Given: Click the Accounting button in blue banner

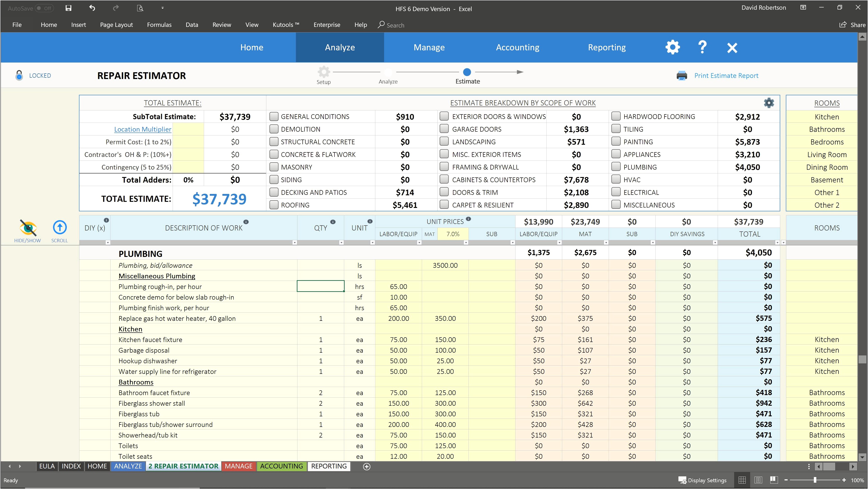Looking at the screenshot, I should click(x=518, y=47).
